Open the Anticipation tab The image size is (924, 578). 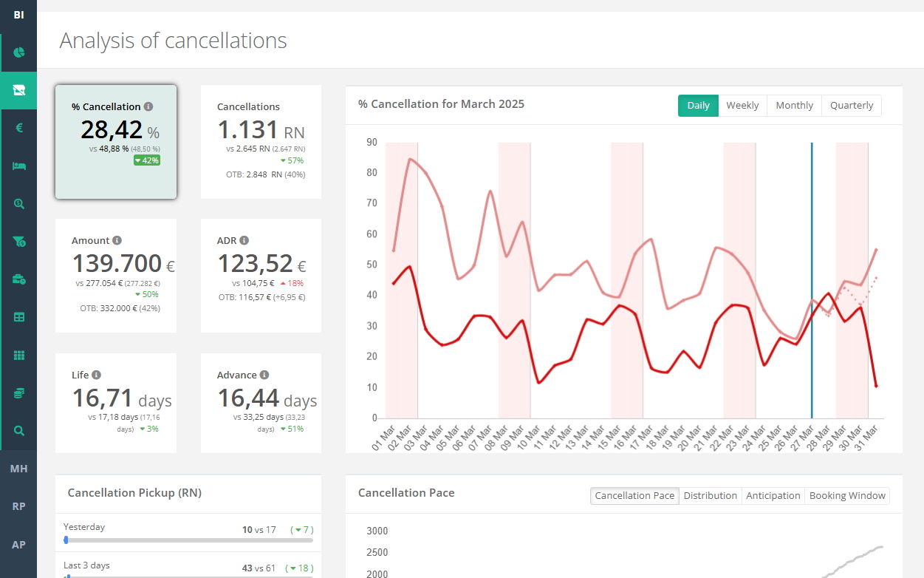[x=773, y=496]
